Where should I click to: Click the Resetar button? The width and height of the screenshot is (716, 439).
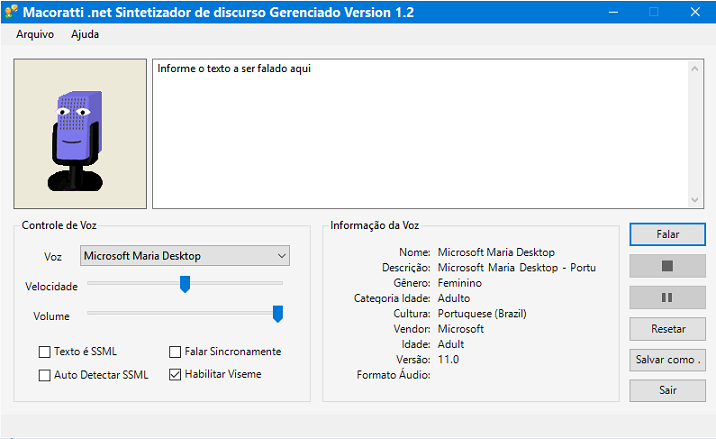[x=667, y=329]
